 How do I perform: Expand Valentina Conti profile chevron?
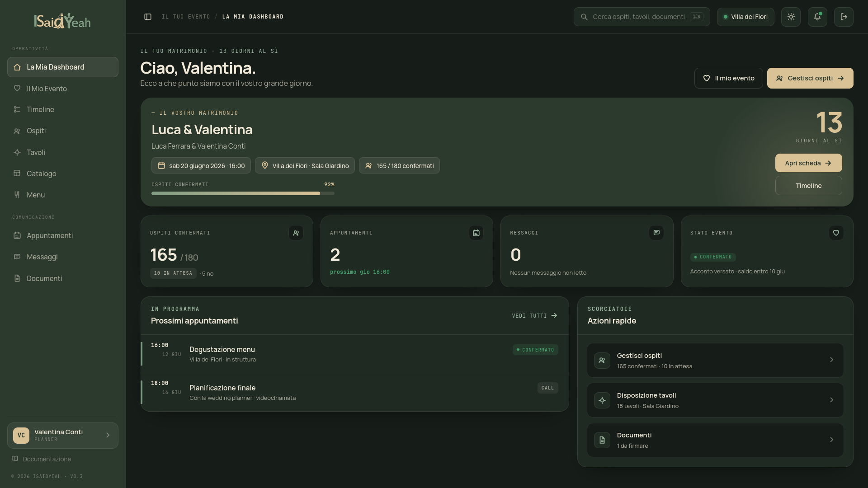tap(108, 435)
